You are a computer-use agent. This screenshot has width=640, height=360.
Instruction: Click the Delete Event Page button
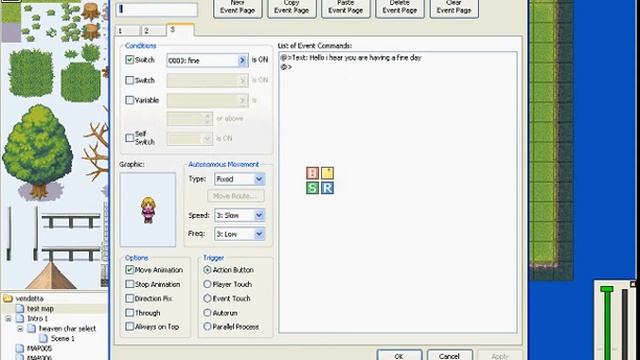(400, 8)
